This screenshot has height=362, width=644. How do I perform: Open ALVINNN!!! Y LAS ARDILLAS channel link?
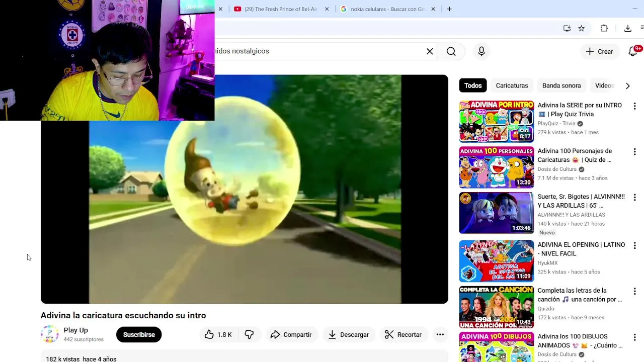click(571, 215)
